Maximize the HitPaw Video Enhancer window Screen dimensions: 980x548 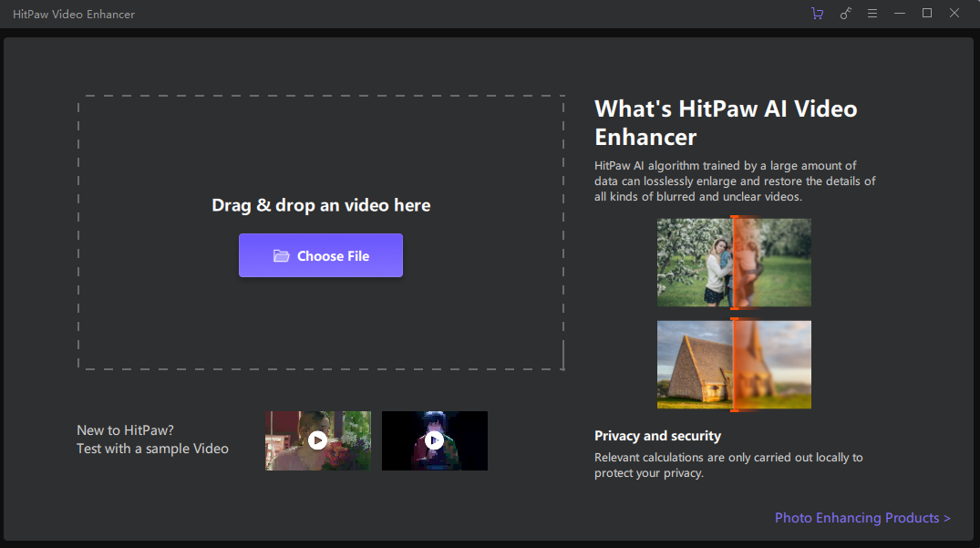(927, 14)
